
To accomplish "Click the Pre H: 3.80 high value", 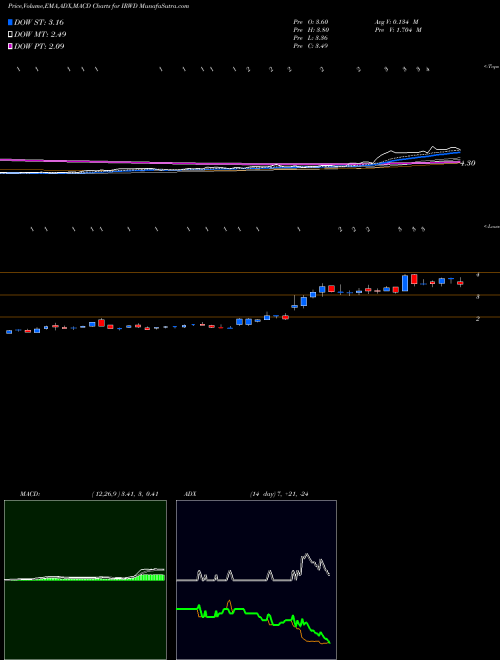I will click(311, 30).
